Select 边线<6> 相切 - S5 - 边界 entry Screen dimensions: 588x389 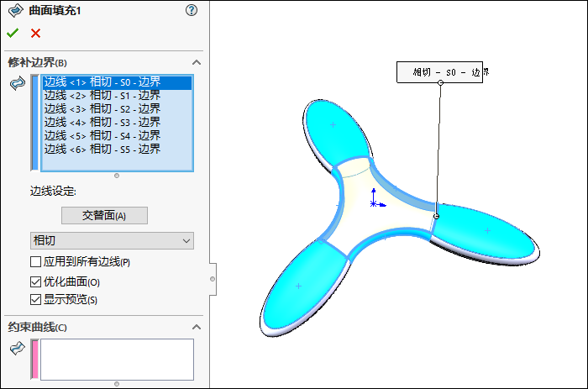click(x=117, y=150)
